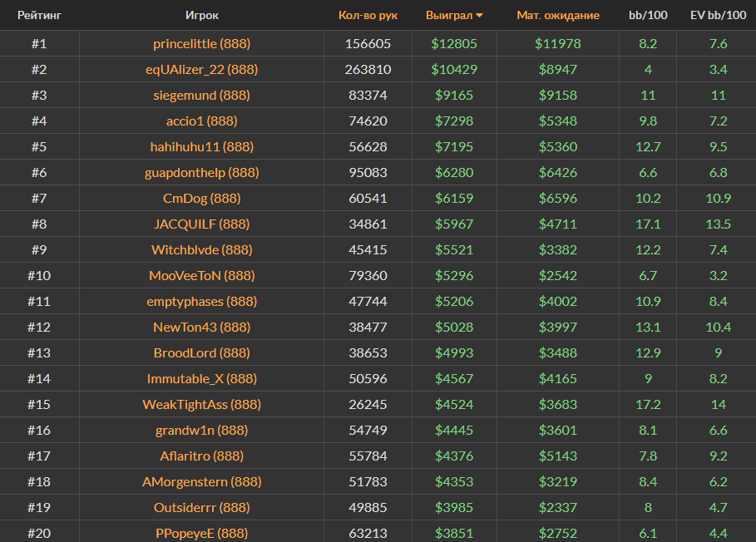This screenshot has width=756, height=542.
Task: Select player siegemund (888)
Action: coord(201,95)
